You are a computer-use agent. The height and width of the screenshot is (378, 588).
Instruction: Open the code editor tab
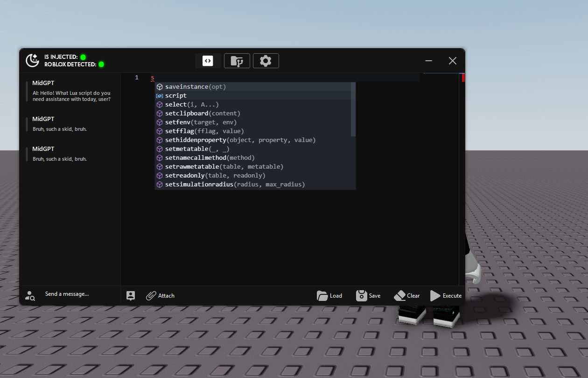click(x=208, y=61)
